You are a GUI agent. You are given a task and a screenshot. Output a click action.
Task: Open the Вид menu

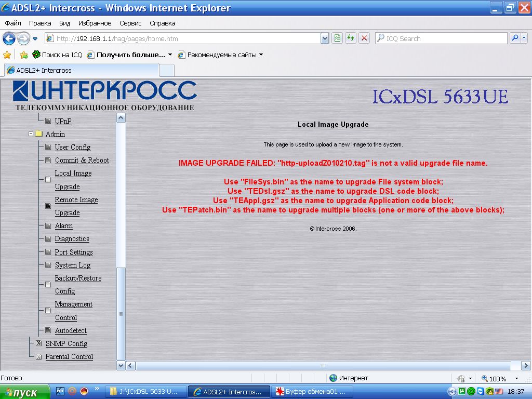coord(64,23)
